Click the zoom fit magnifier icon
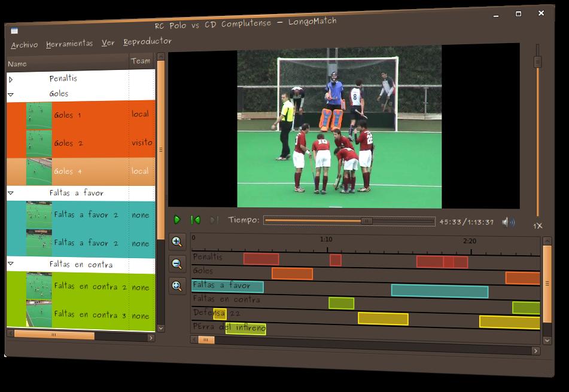This screenshot has width=569, height=392. (177, 286)
